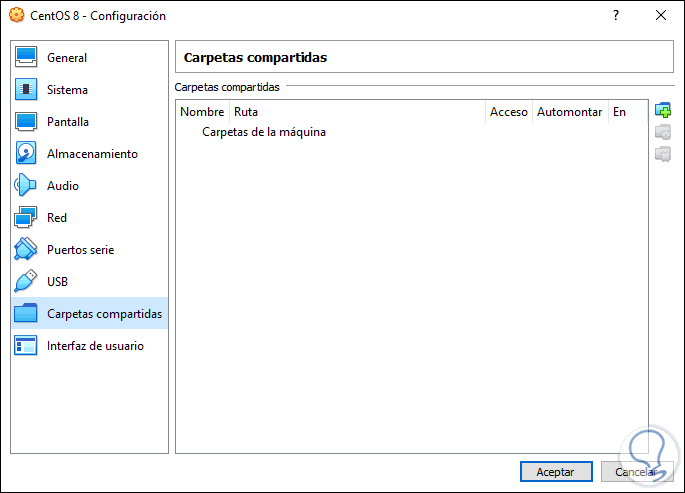Image resolution: width=685 pixels, height=493 pixels.
Task: Select the Interfaz de usuario section
Action: point(94,346)
